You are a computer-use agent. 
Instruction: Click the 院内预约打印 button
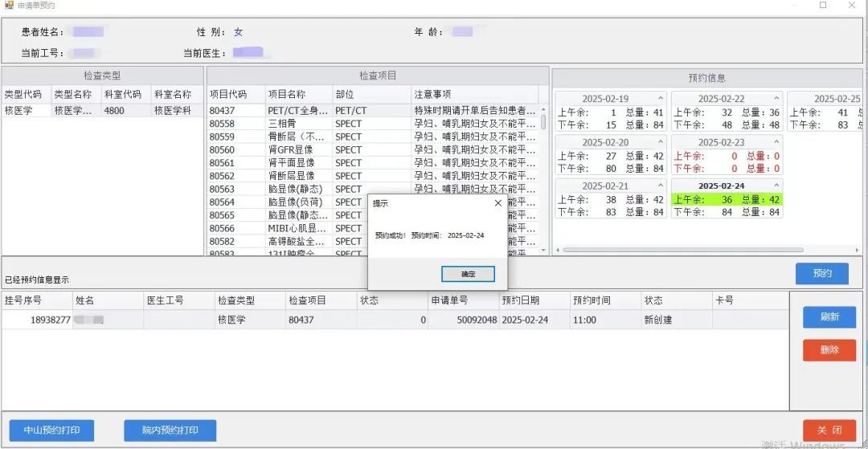point(170,430)
